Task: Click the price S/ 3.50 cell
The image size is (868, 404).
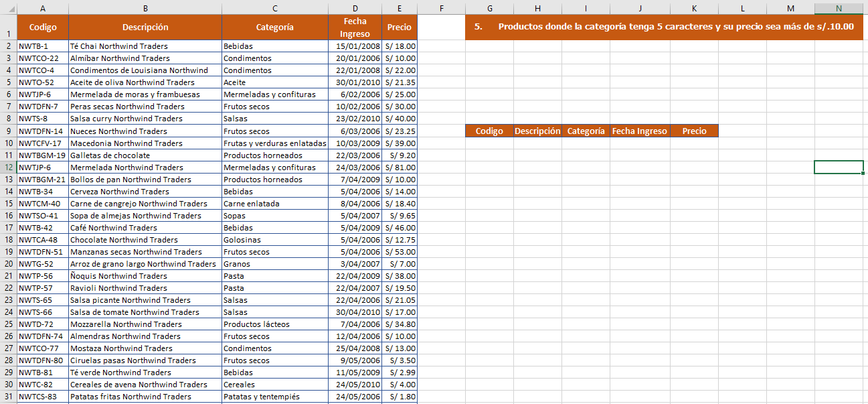Action: pyautogui.click(x=400, y=360)
